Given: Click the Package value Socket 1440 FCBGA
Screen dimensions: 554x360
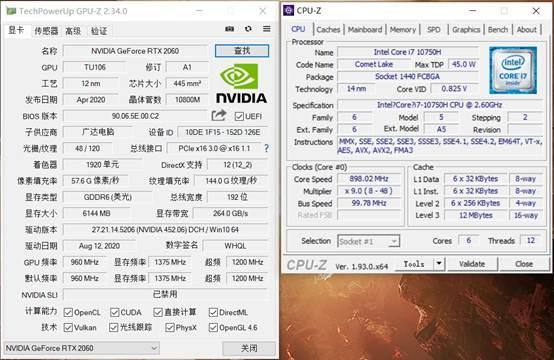Looking at the screenshot, I should click(408, 76).
